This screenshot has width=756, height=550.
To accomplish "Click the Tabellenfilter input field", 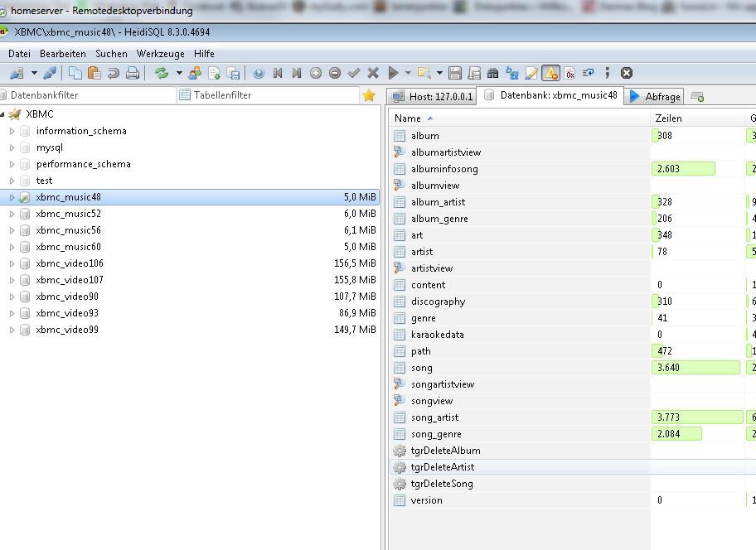I will (x=269, y=95).
